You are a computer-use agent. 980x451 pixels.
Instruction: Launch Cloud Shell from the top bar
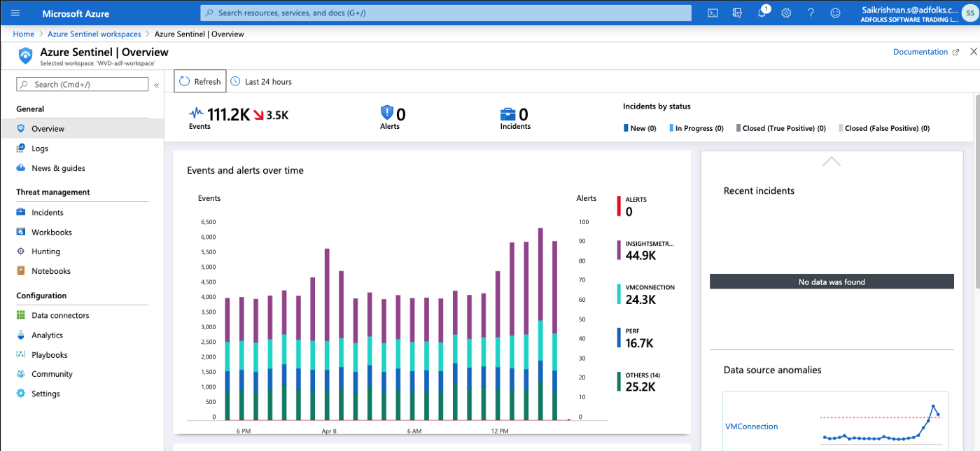click(713, 13)
